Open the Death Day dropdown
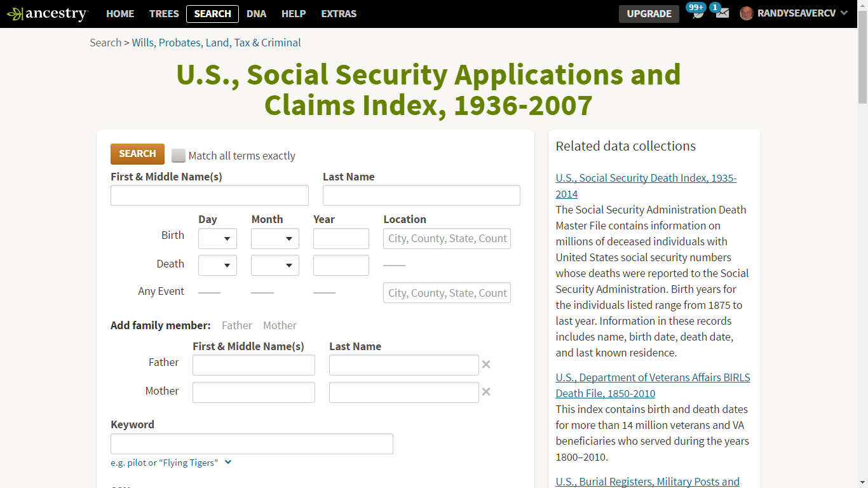This screenshot has height=488, width=868. (217, 265)
